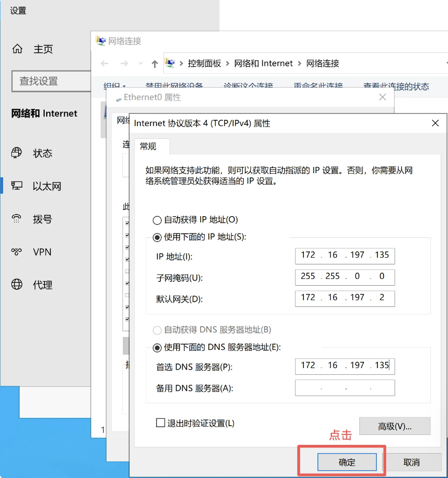Select 使用下面的 DNS 服务器地址 radio button
Screen dimensions: 448x478
(x=157, y=347)
